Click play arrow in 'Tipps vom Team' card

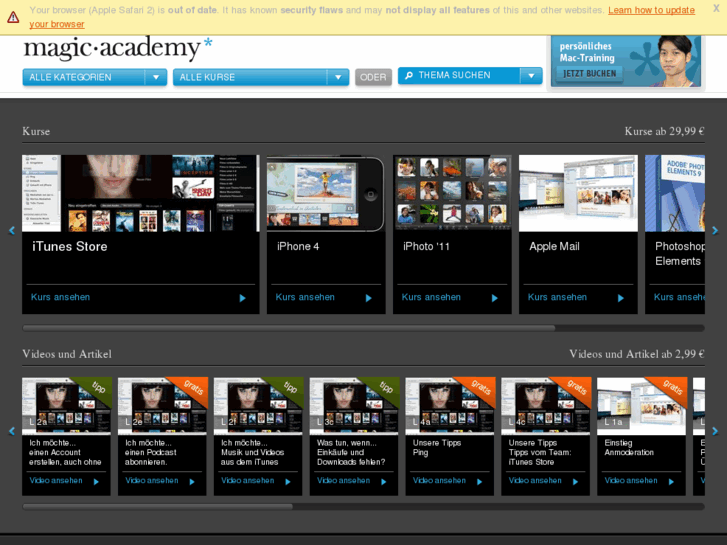575,482
